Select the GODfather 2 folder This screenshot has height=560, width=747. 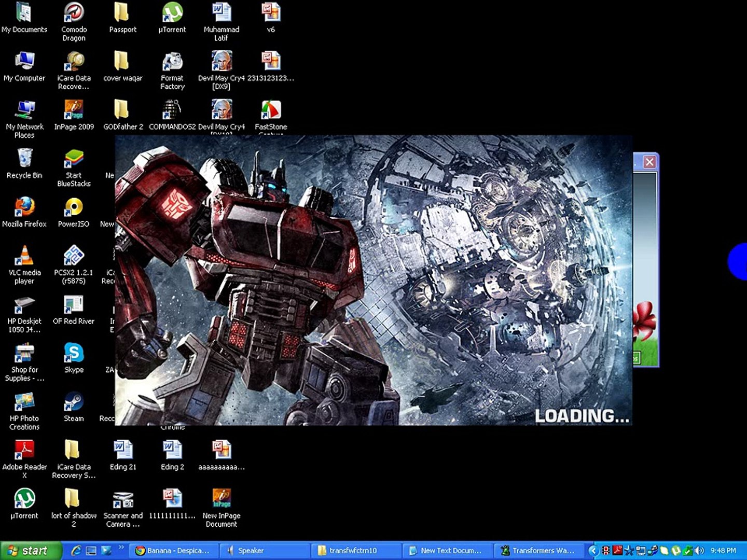[x=123, y=115]
